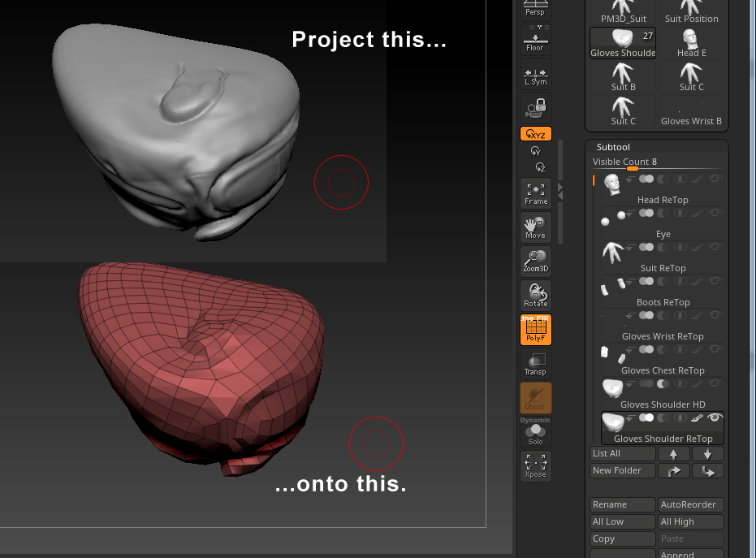Select the Gloves Wrist B tool

pos(691,111)
